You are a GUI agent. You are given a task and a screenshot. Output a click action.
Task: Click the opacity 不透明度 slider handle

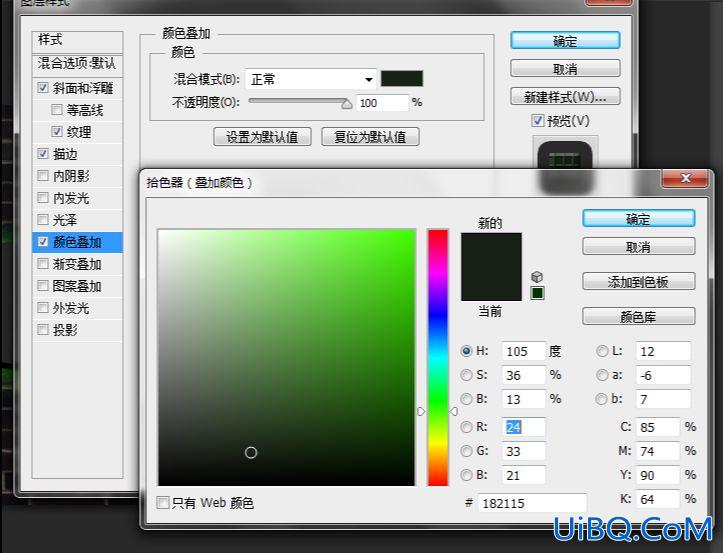click(347, 104)
